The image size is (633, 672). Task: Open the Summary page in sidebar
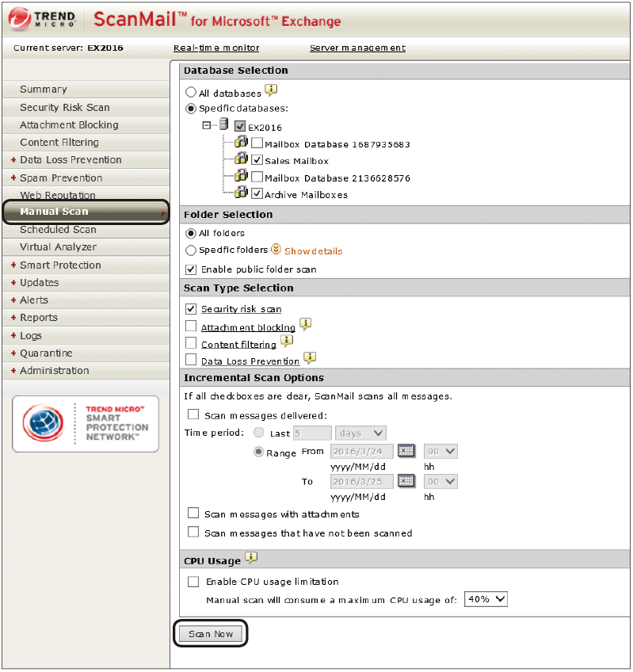tap(86, 90)
